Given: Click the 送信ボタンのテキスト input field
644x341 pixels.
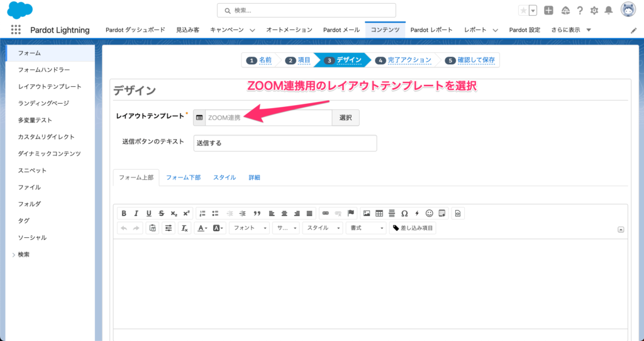Looking at the screenshot, I should tap(284, 143).
